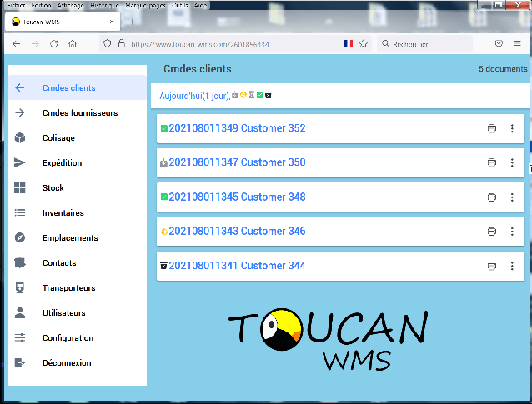
Task: Open order 202108011345 Customer 348
Action: click(x=237, y=197)
